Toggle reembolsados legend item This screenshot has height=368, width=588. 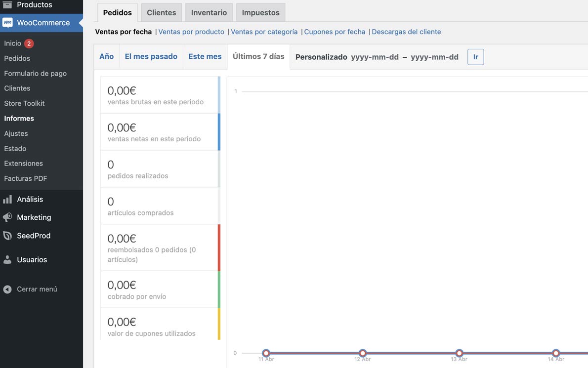(160, 247)
